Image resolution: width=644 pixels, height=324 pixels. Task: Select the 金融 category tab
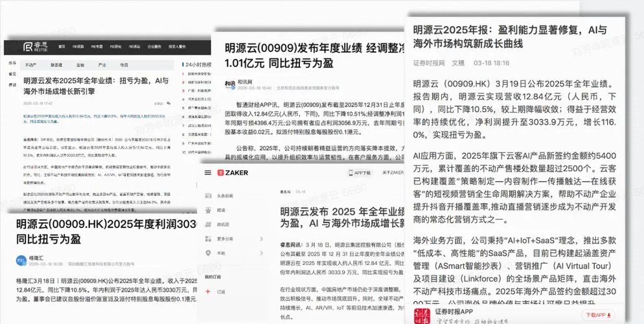click(x=80, y=65)
